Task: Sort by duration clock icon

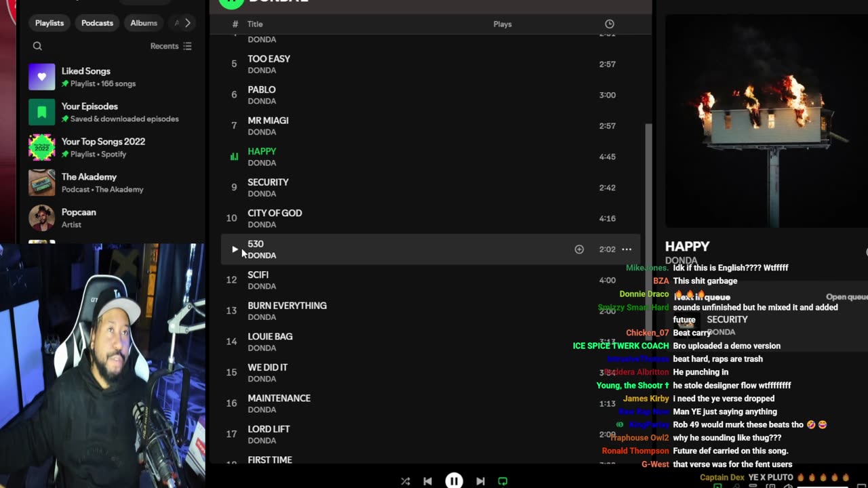Action: (x=609, y=24)
